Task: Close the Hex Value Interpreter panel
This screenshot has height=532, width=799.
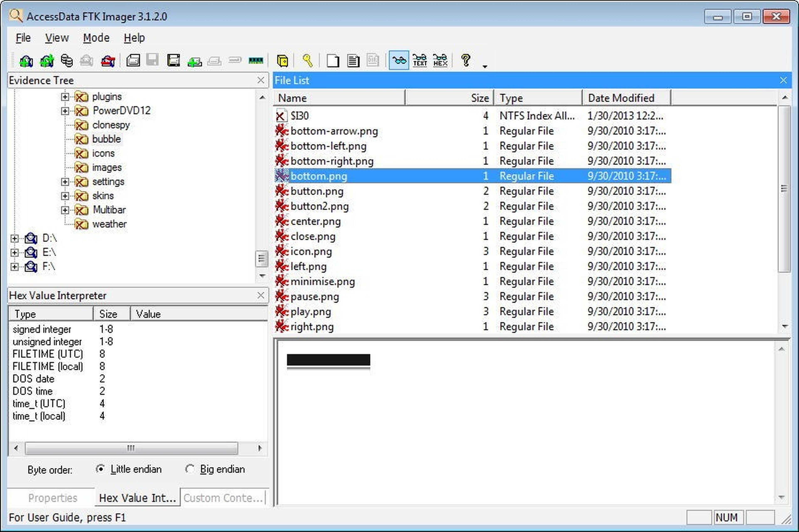Action: coord(261,295)
